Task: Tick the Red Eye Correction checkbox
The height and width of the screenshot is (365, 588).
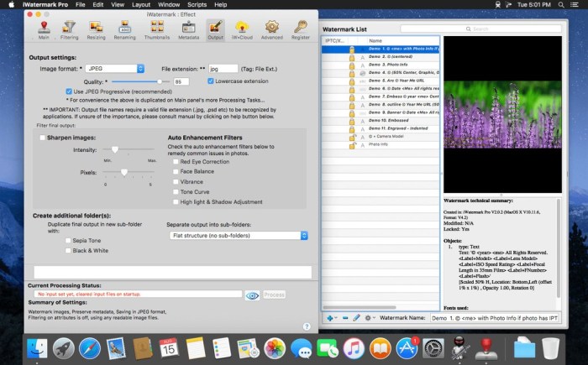Action: [176, 160]
